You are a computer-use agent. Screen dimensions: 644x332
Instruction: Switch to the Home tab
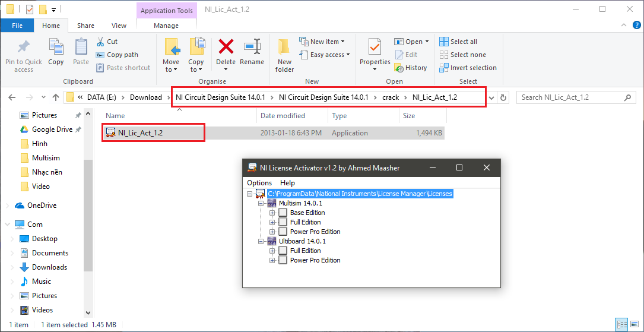(51, 26)
